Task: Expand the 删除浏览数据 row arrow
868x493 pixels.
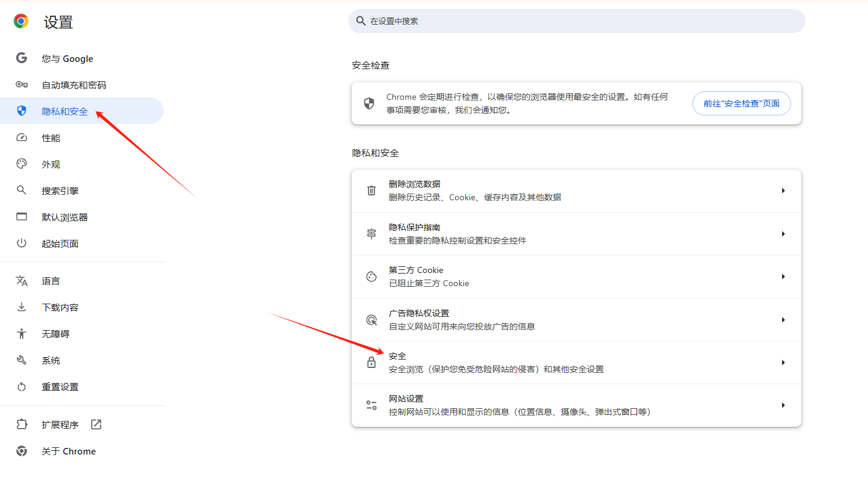Action: pyautogui.click(x=783, y=191)
